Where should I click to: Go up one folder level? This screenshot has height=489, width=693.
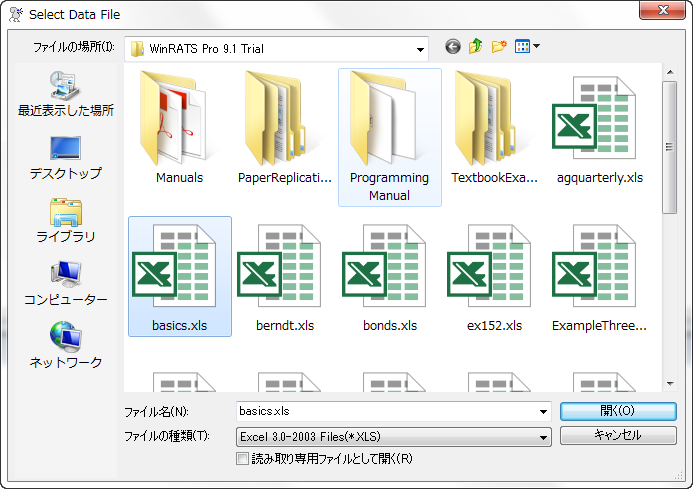[x=476, y=47]
